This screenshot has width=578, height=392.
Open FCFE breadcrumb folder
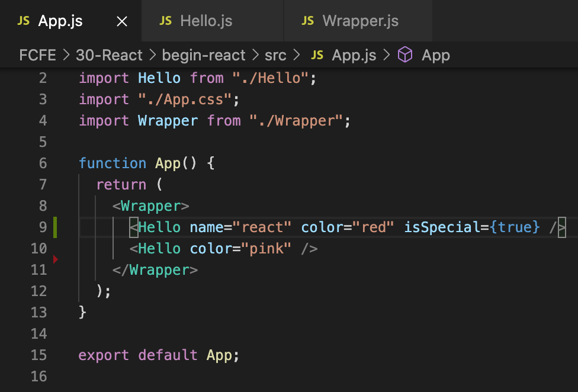(37, 55)
